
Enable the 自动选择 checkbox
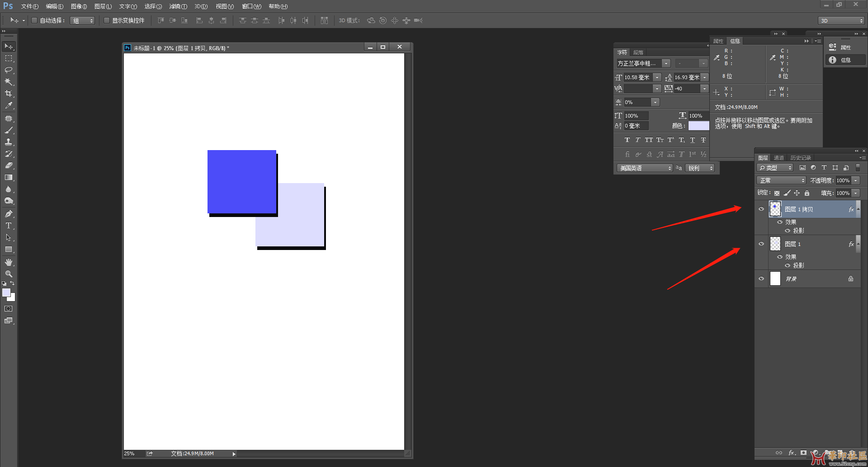coord(34,20)
